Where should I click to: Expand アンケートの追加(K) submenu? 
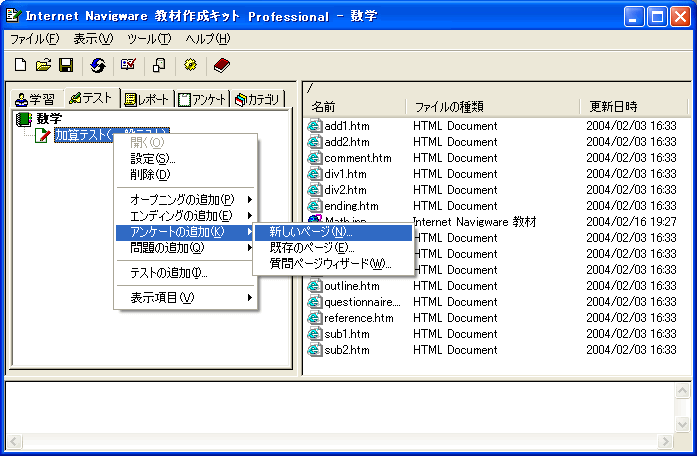point(186,232)
